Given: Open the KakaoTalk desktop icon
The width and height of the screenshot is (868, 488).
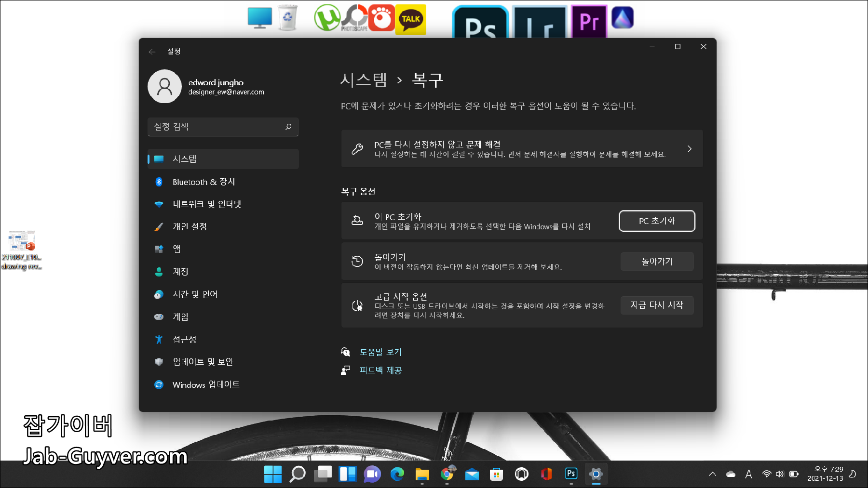Looking at the screenshot, I should pyautogui.click(x=411, y=19).
